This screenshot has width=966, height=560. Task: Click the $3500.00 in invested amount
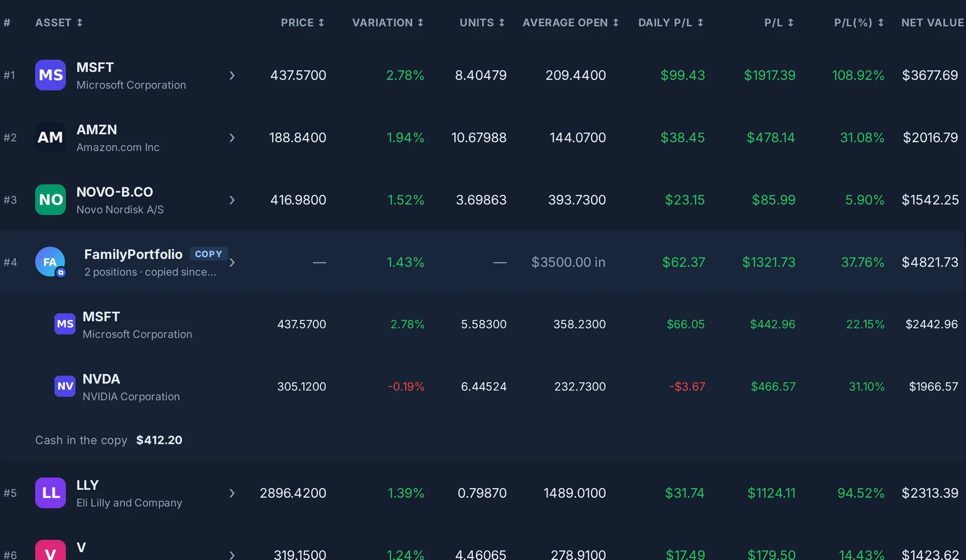point(568,262)
